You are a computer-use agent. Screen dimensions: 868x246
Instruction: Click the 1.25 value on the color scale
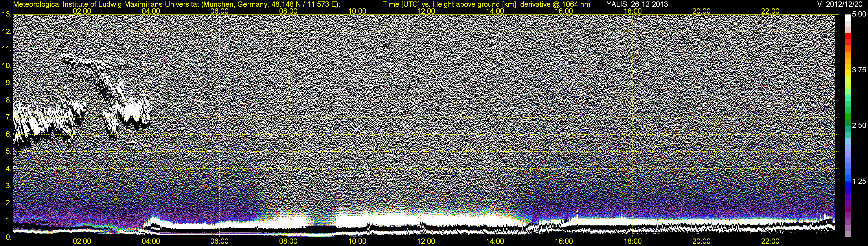(x=859, y=181)
